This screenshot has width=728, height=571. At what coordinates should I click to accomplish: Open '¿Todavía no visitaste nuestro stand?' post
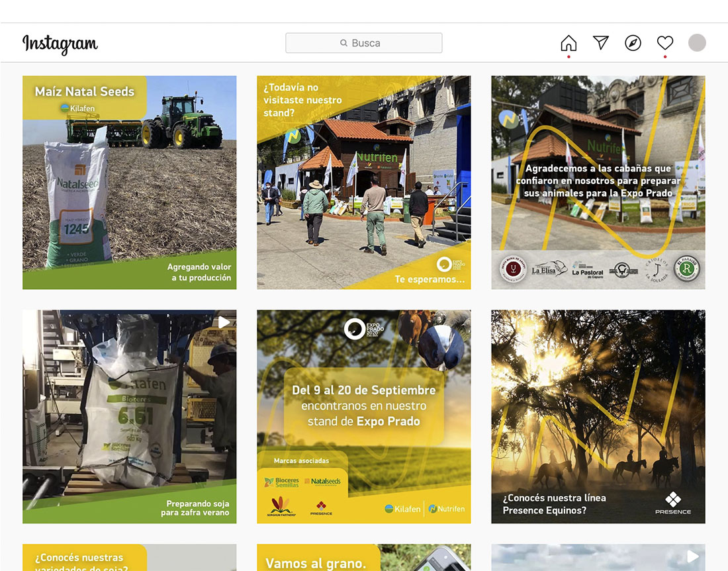tap(364, 183)
